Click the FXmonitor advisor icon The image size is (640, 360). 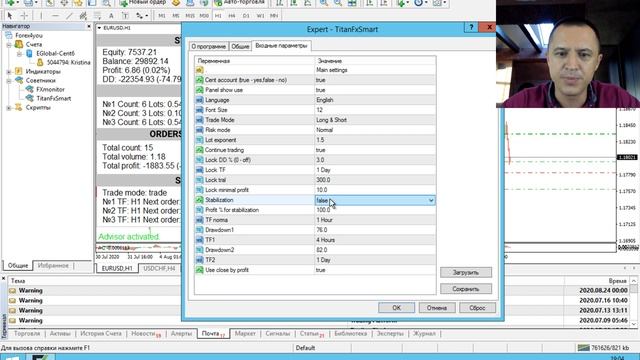coord(29,89)
